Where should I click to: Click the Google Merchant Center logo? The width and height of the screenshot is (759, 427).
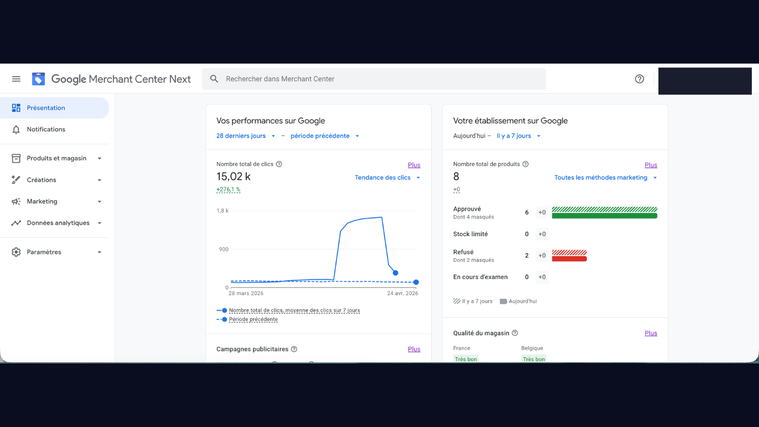click(x=39, y=79)
